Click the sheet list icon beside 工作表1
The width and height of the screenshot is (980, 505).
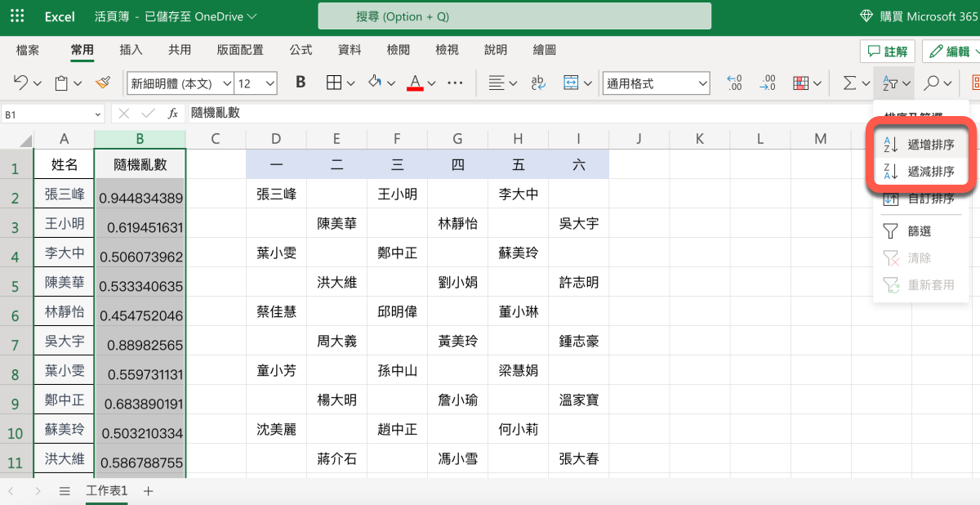pos(65,491)
